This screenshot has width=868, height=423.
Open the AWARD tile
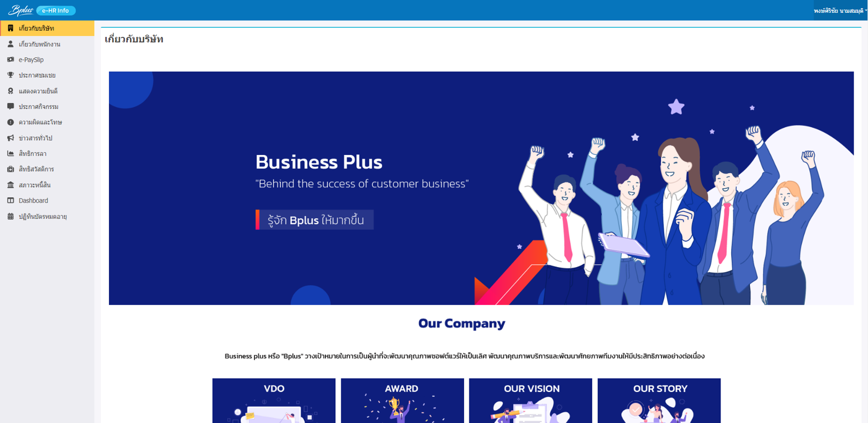click(x=402, y=400)
